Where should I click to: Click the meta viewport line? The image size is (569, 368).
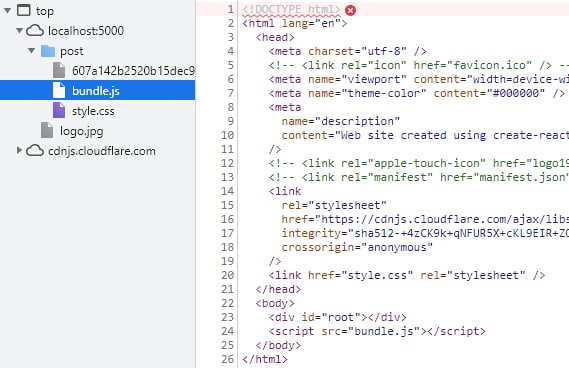[419, 79]
